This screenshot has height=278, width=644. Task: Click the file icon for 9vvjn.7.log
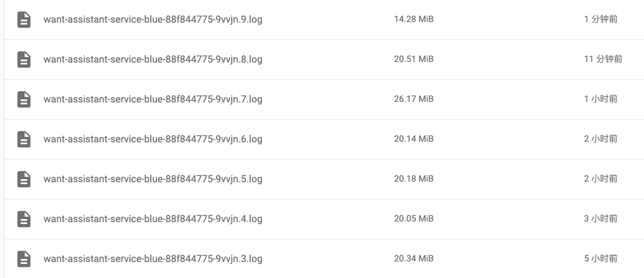(x=24, y=99)
